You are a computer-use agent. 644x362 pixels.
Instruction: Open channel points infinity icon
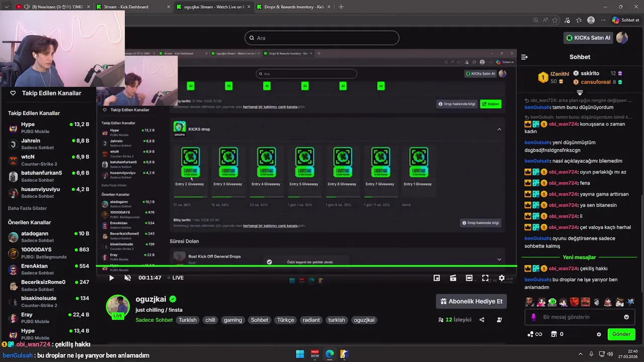[x=535, y=334]
